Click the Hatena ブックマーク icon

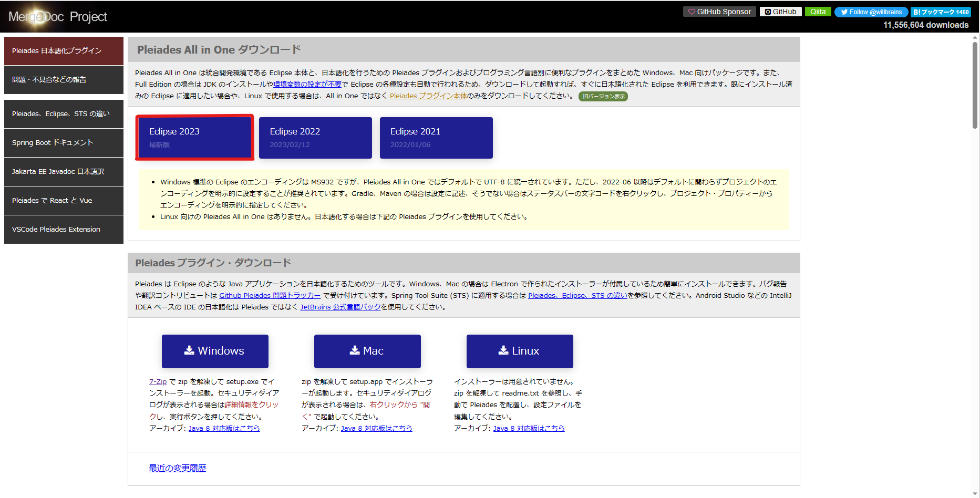[x=918, y=12]
